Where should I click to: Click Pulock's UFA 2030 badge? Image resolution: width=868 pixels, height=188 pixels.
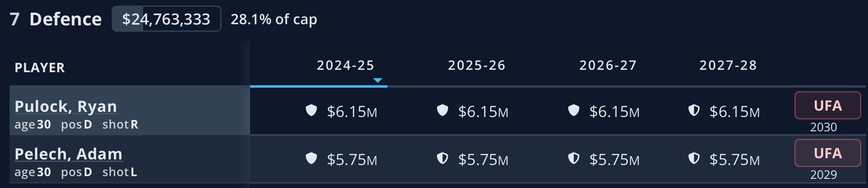[827, 106]
